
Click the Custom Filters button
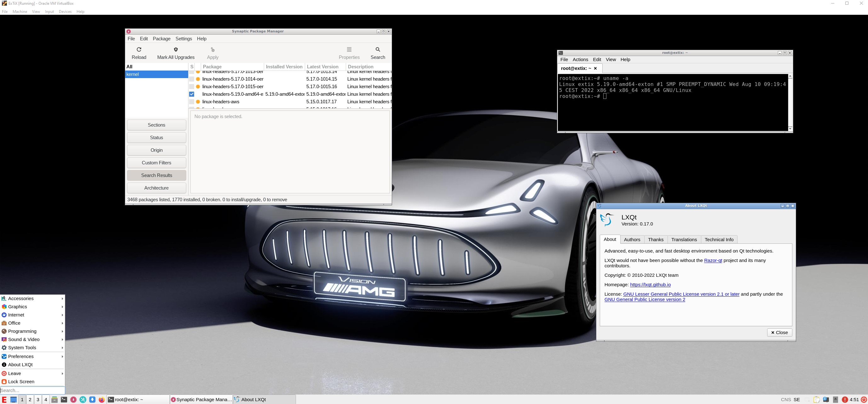coord(156,162)
